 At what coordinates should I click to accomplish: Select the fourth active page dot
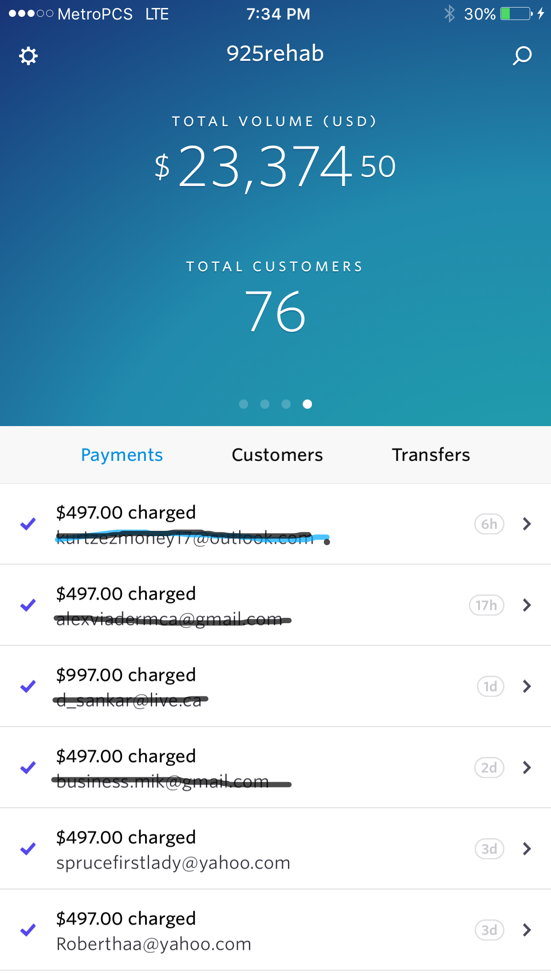pyautogui.click(x=307, y=404)
